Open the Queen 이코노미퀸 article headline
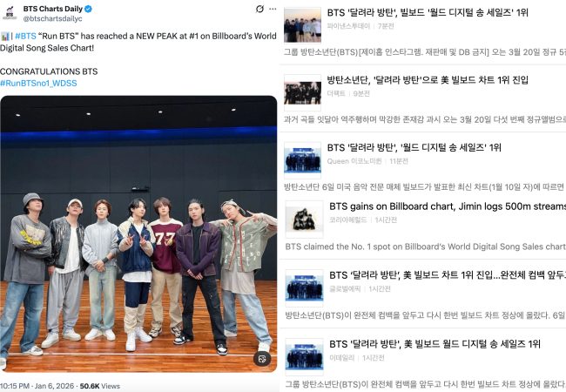566x392 pixels. coord(414,147)
